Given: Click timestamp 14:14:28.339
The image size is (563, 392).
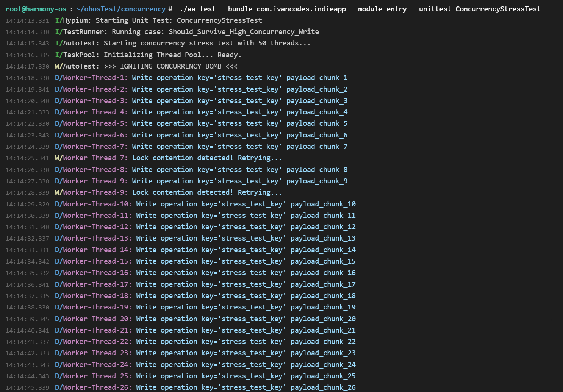Looking at the screenshot, I should [x=27, y=193].
